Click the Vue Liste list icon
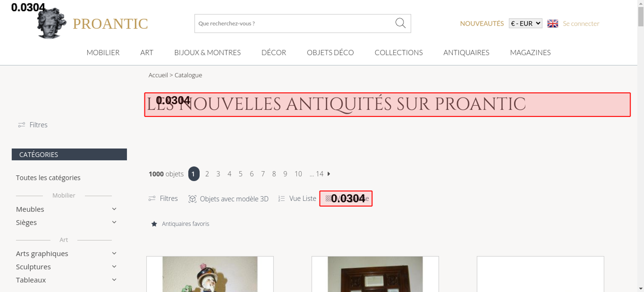 click(x=281, y=199)
